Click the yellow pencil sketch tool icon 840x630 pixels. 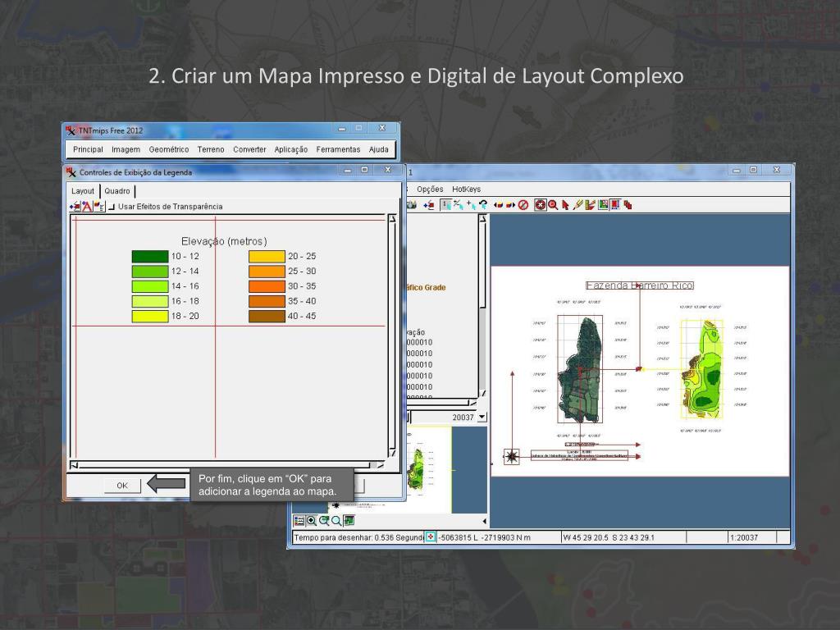pos(577,205)
